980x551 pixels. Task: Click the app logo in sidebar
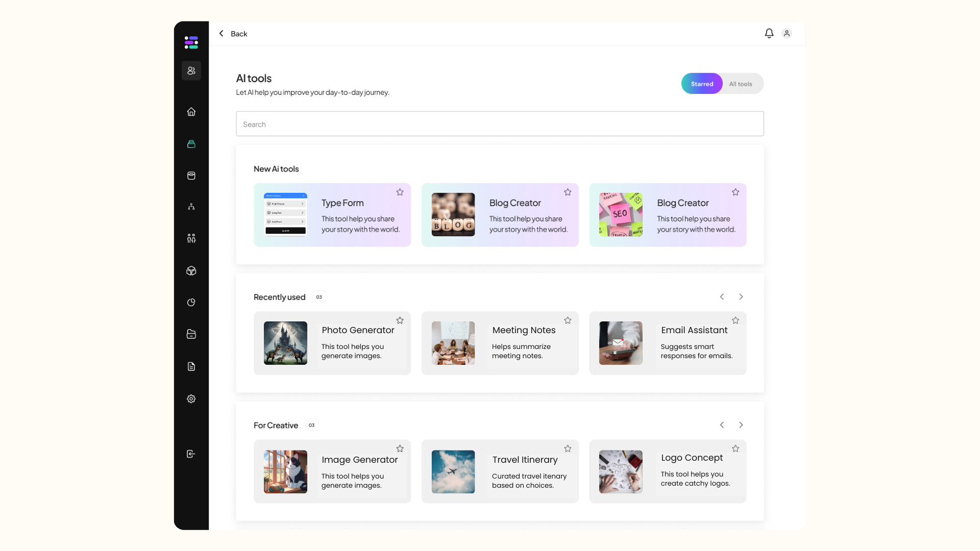191,42
